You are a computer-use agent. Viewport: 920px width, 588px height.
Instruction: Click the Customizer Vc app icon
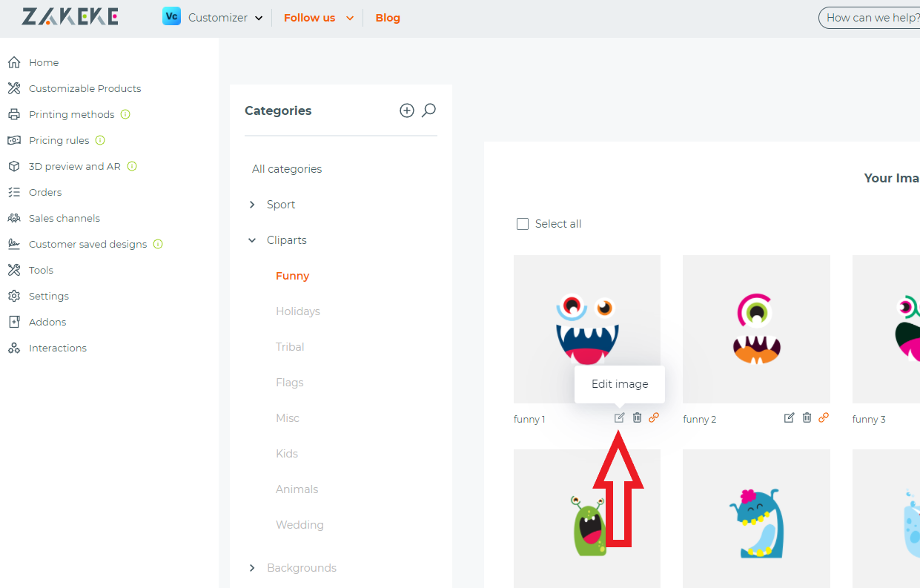point(172,16)
